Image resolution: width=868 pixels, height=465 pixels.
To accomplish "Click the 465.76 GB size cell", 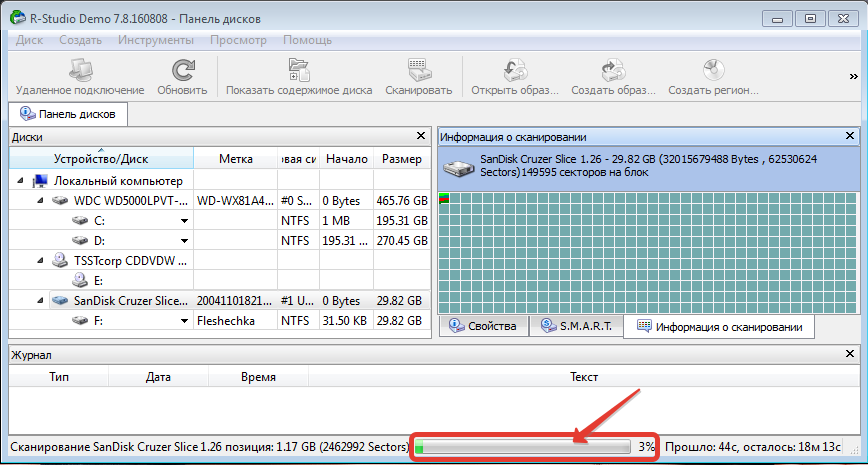I will pos(402,200).
